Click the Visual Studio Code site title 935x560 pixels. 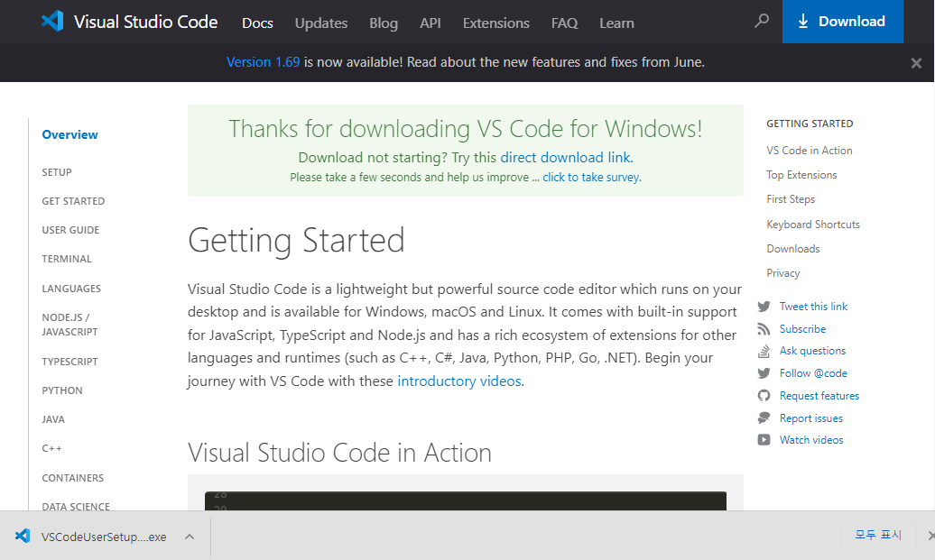tap(145, 22)
